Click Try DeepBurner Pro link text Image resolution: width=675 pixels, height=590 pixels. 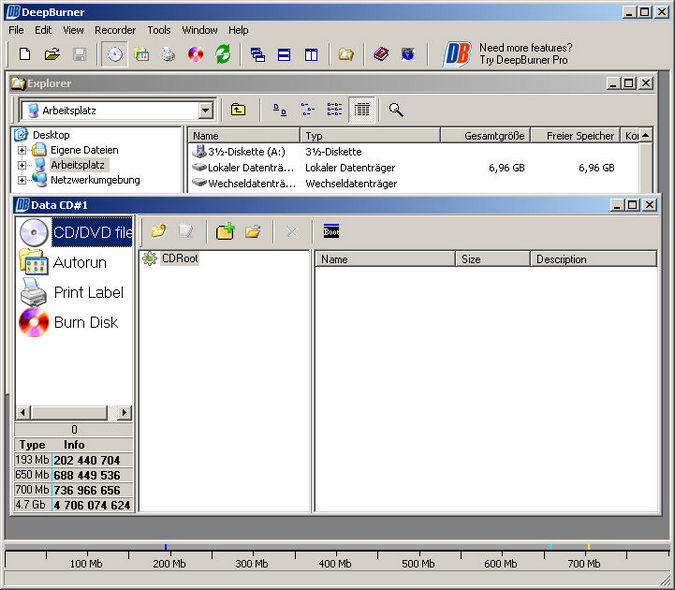[x=523, y=60]
